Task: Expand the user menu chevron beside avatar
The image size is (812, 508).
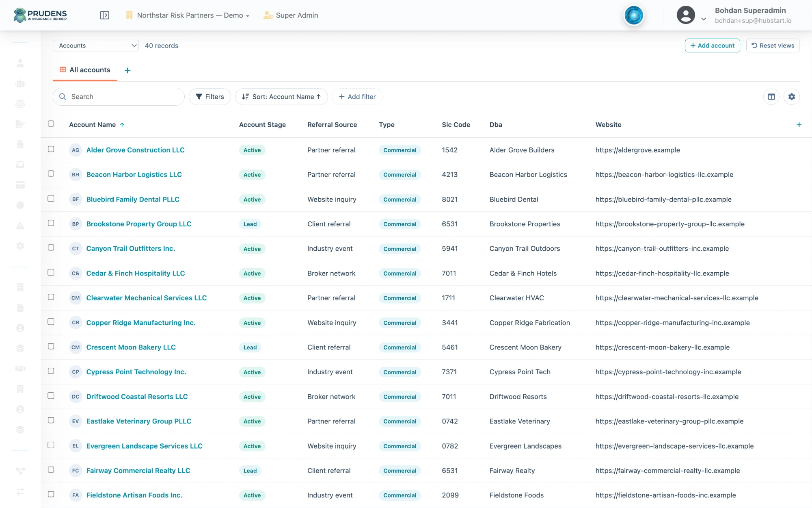Action: tap(704, 19)
